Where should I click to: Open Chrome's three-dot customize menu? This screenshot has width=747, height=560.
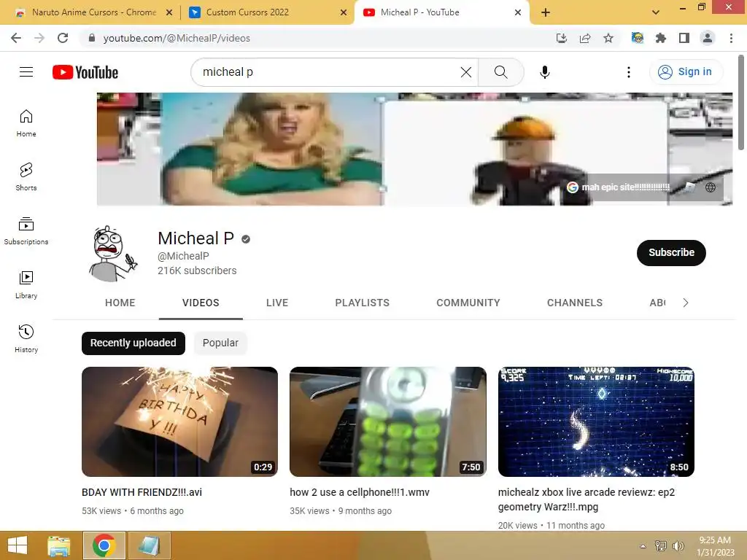[x=731, y=38]
